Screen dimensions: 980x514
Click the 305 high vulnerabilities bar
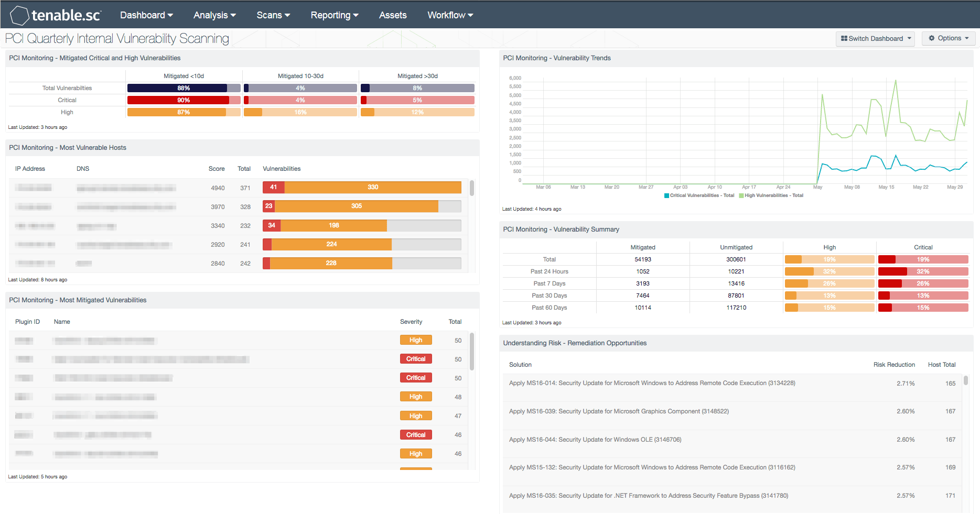357,206
